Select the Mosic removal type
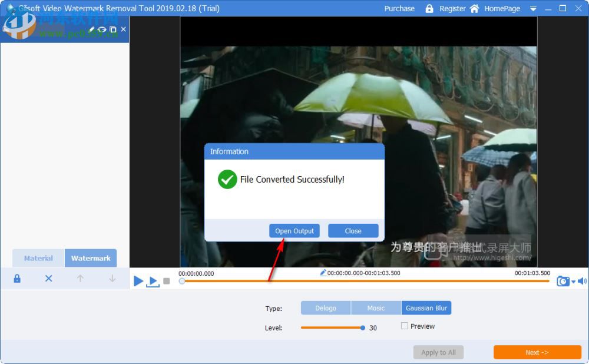 coord(375,307)
